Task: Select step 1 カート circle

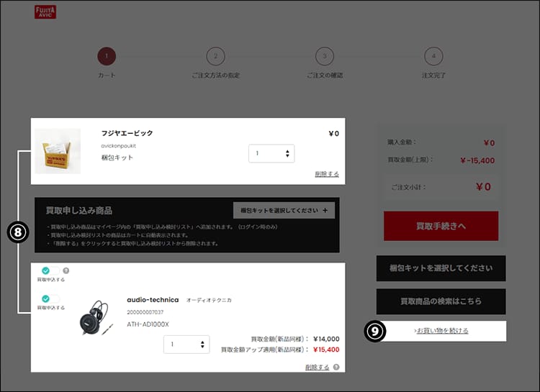Action: pyautogui.click(x=107, y=56)
